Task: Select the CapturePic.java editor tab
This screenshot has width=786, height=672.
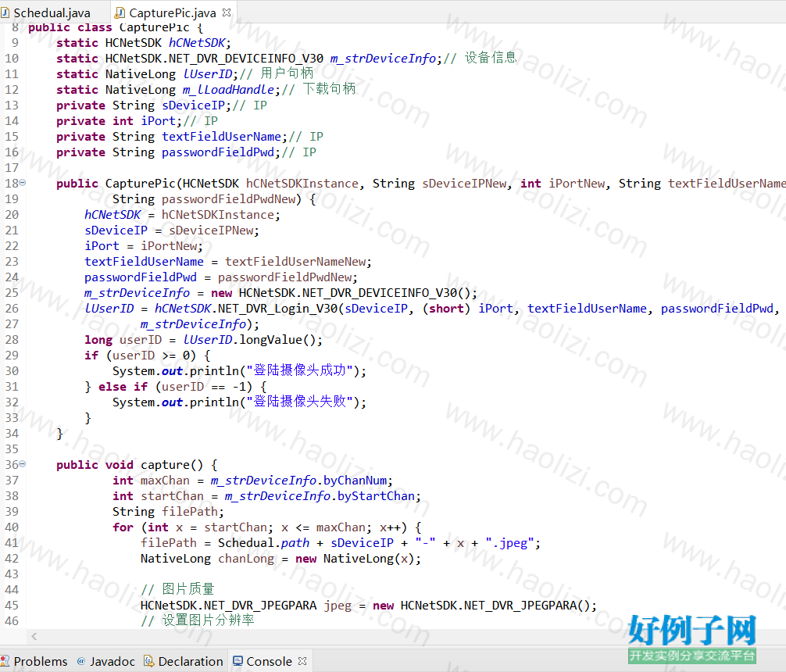Action: pyautogui.click(x=173, y=13)
